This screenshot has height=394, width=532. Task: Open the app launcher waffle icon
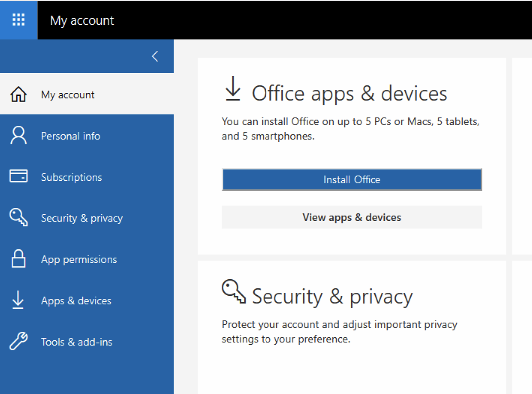18,20
